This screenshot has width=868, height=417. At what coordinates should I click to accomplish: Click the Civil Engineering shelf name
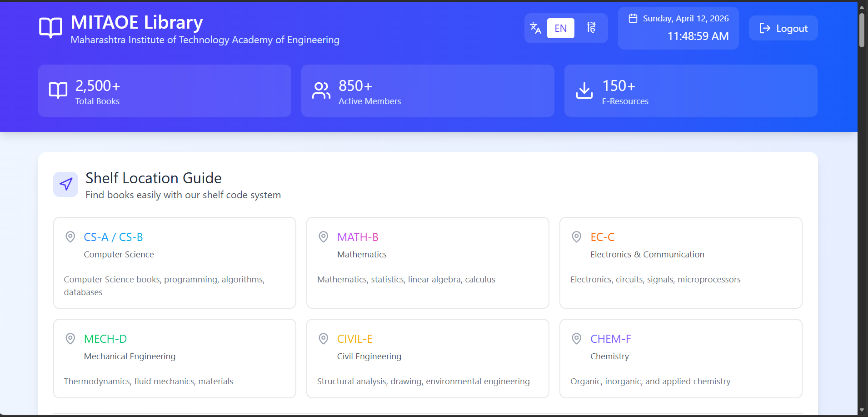coord(369,357)
